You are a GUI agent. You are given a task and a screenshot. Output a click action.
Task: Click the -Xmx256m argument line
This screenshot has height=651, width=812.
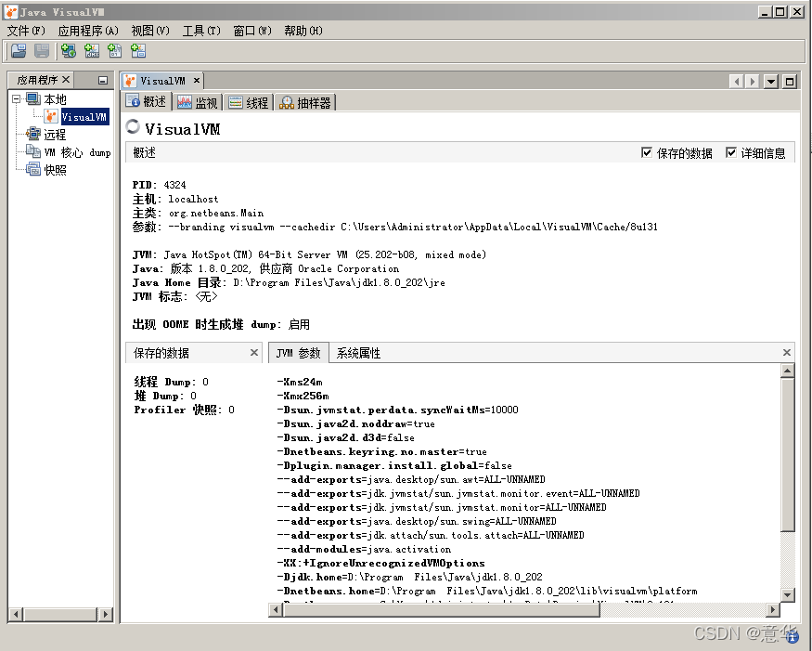[303, 396]
